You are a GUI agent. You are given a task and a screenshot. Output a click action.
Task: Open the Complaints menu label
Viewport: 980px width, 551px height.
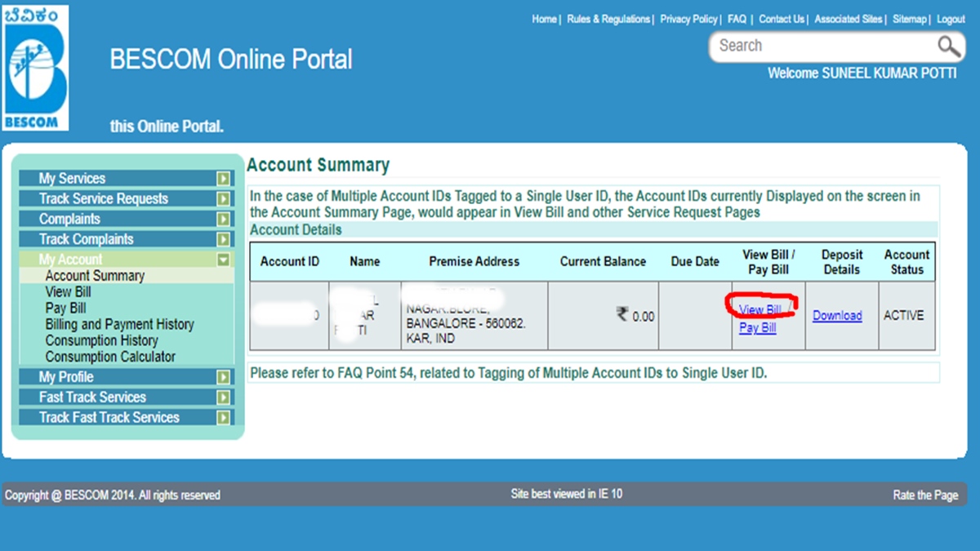point(69,220)
